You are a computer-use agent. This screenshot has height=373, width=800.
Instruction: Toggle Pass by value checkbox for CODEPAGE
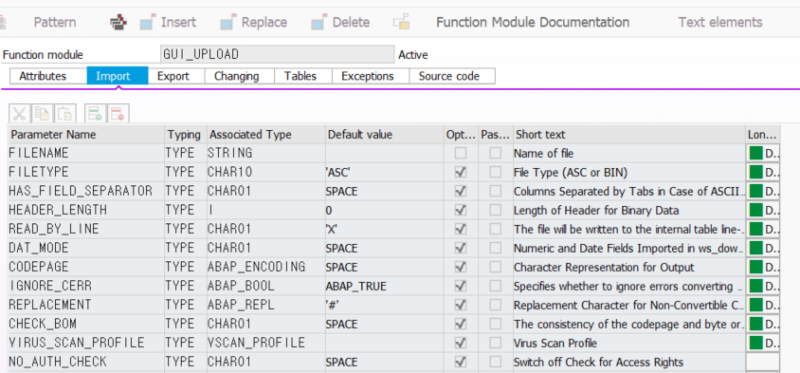coord(495,267)
